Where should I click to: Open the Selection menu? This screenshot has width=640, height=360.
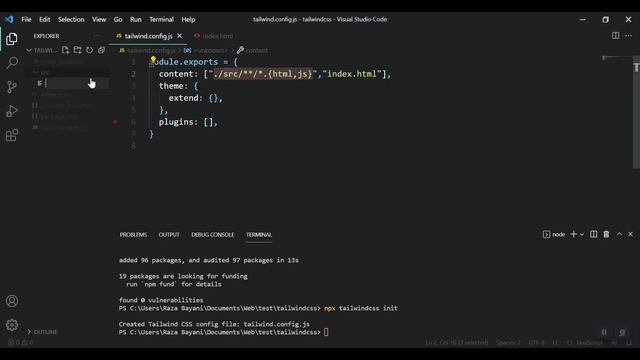tap(71, 19)
